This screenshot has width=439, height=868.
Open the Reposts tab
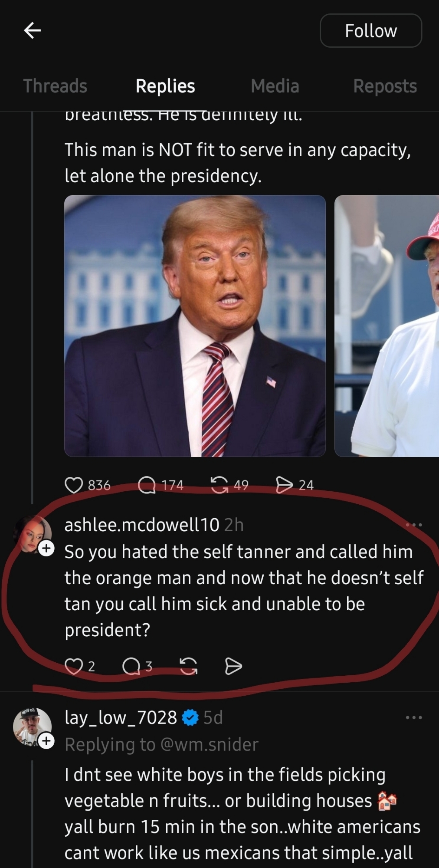(385, 86)
